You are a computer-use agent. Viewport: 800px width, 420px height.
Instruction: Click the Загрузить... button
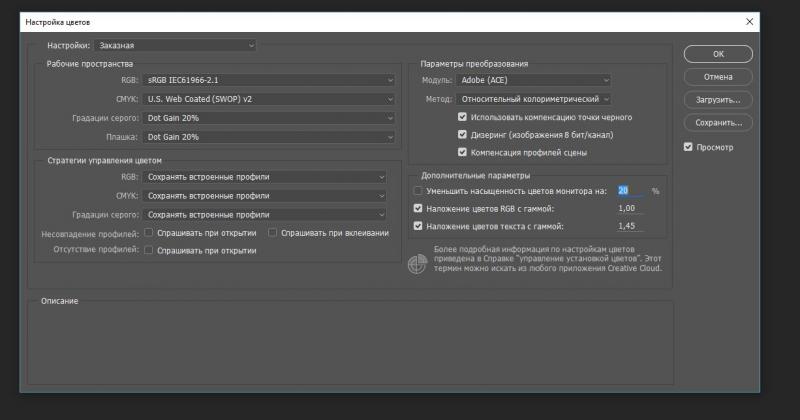click(718, 100)
